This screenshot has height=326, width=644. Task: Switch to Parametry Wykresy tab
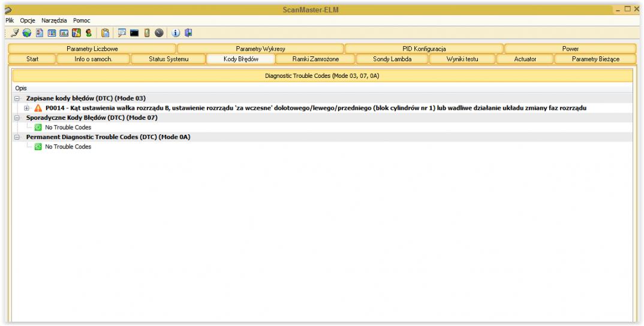(x=260, y=49)
